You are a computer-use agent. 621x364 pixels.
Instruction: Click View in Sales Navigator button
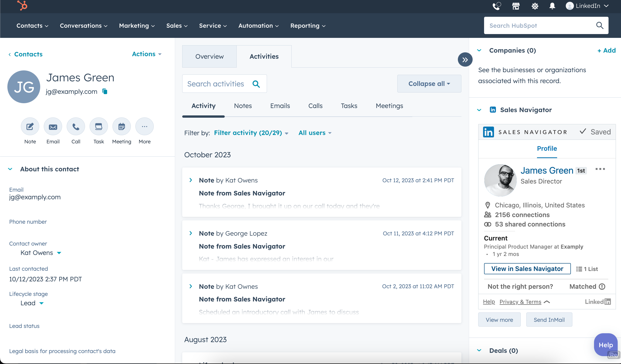[x=527, y=269]
